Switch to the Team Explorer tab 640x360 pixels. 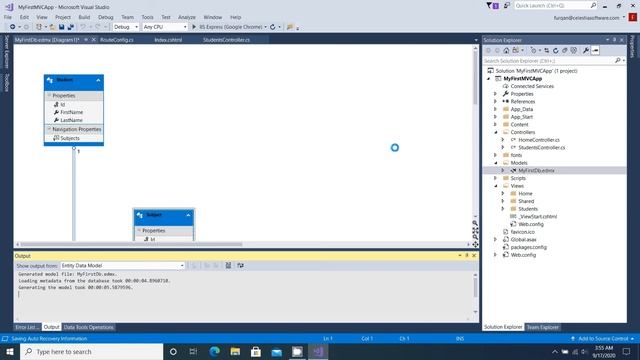(x=542, y=327)
